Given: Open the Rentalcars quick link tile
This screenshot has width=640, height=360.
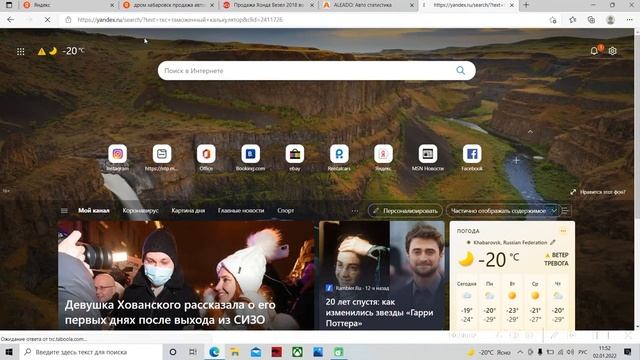Looking at the screenshot, I should click(339, 154).
